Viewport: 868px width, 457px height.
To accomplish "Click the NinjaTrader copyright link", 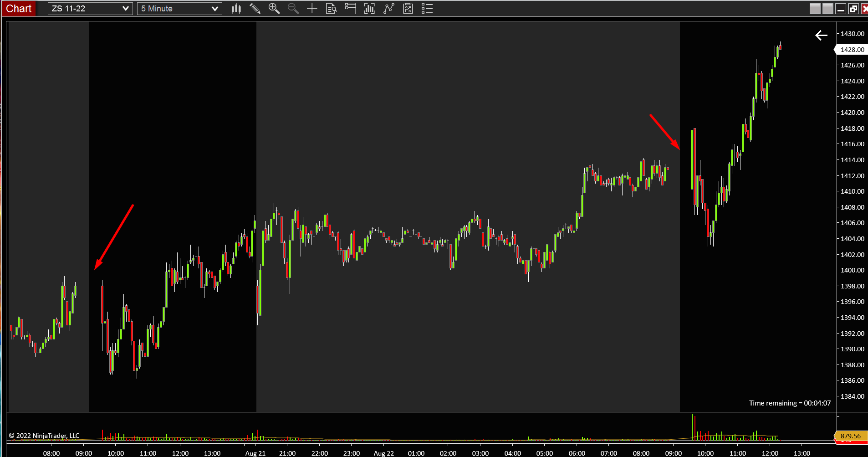I will tap(44, 436).
